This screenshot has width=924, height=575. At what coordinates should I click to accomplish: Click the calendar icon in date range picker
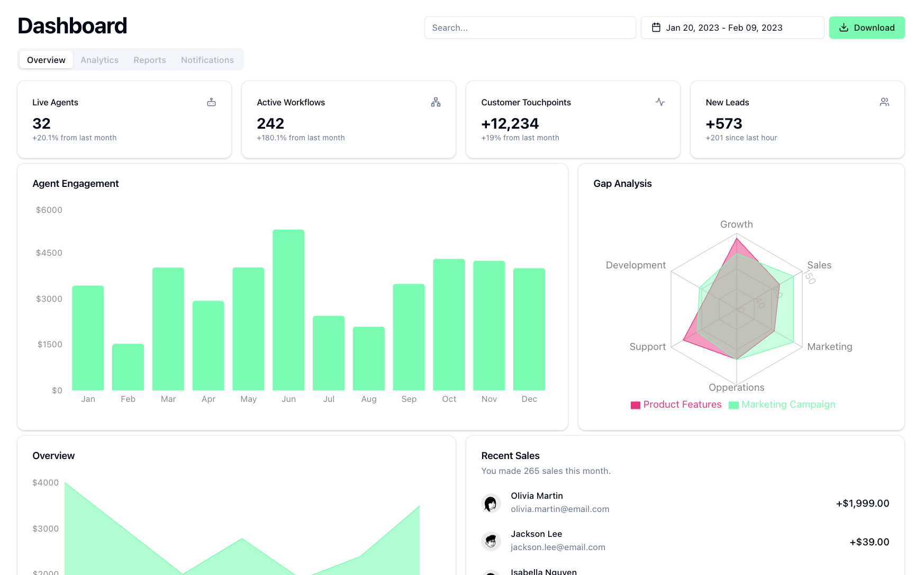click(x=656, y=28)
